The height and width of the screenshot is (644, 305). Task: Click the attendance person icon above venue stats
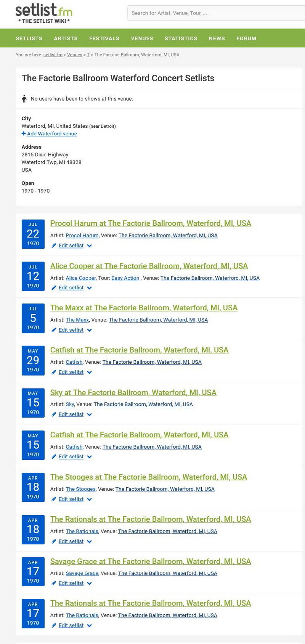[24, 98]
